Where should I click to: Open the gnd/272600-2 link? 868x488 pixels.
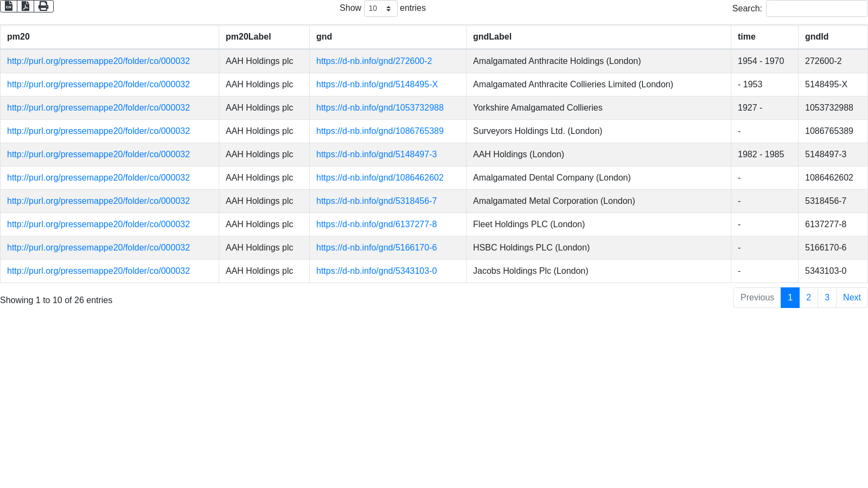[x=374, y=61]
